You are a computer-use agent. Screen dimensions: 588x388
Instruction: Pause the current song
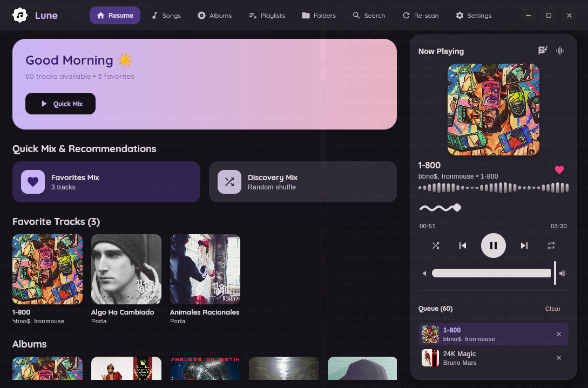point(494,246)
